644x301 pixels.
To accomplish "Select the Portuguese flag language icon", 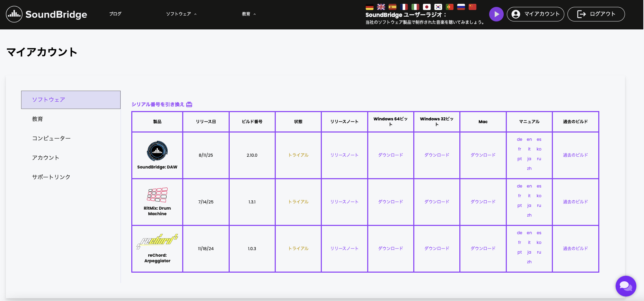I will pyautogui.click(x=450, y=7).
